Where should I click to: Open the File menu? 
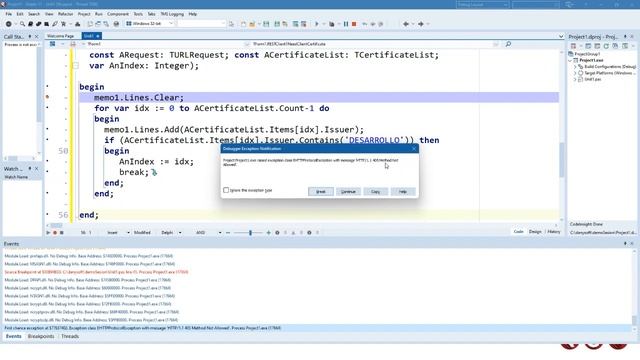(x=8, y=14)
